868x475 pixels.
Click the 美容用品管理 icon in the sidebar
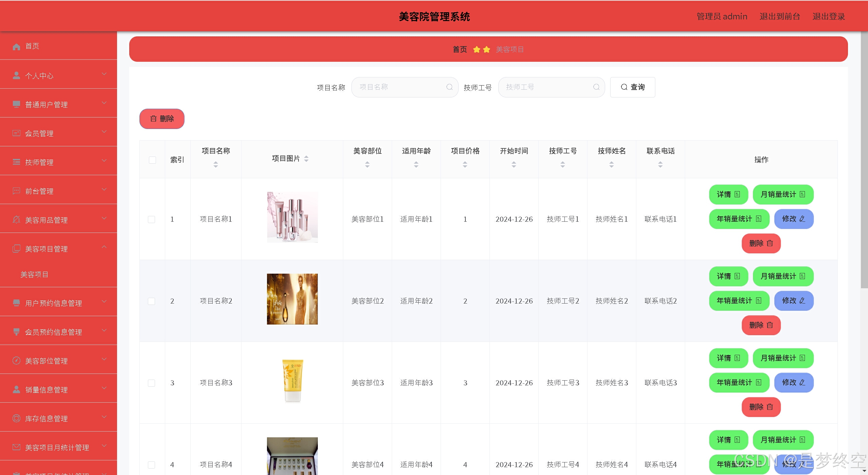tap(16, 220)
